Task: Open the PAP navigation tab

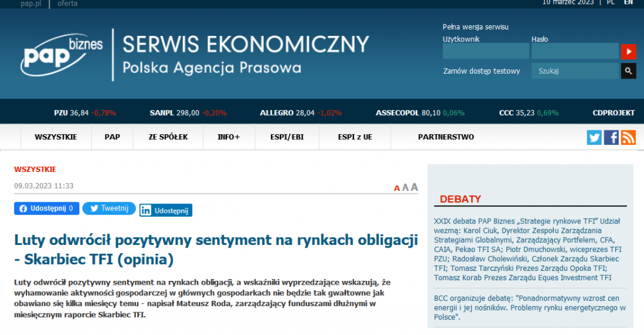Action: coord(112,137)
